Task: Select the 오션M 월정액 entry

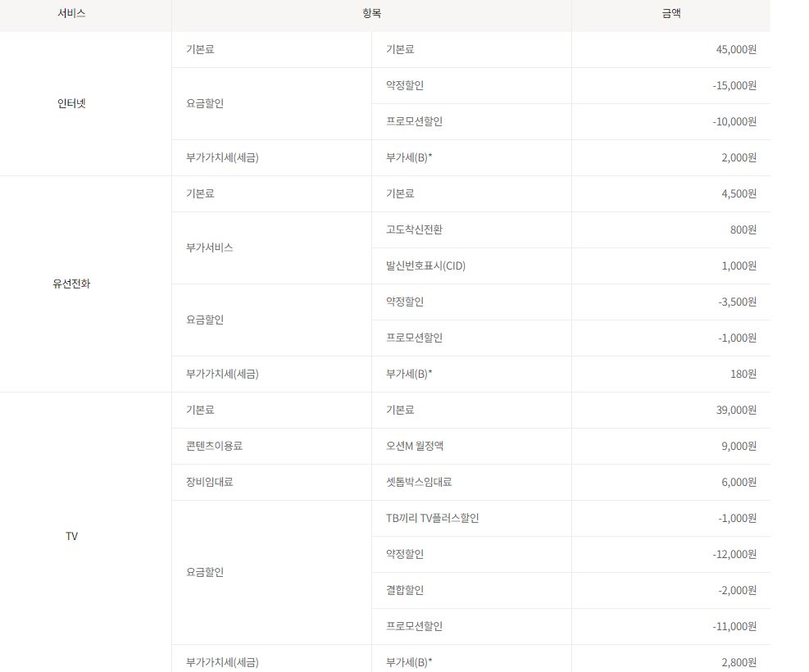Action: click(x=415, y=446)
